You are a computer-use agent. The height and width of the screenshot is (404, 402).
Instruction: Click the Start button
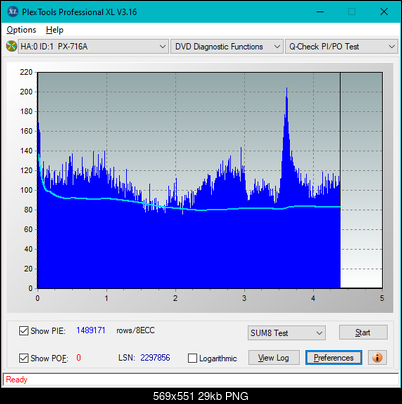pyautogui.click(x=363, y=332)
